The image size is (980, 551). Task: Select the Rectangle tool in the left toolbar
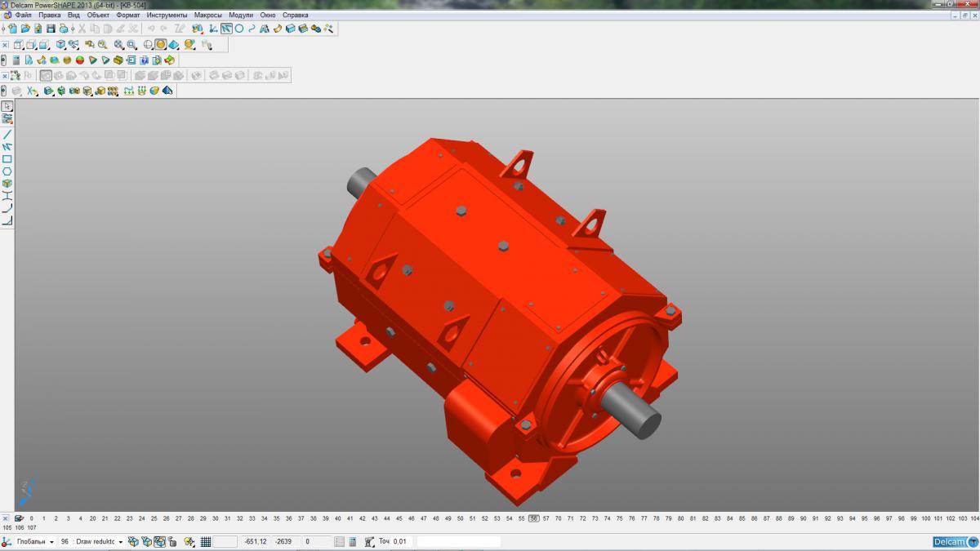click(x=7, y=159)
